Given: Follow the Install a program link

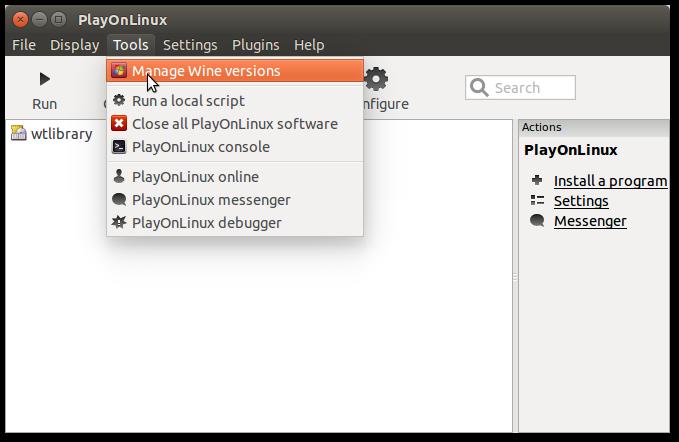Looking at the screenshot, I should click(610, 181).
